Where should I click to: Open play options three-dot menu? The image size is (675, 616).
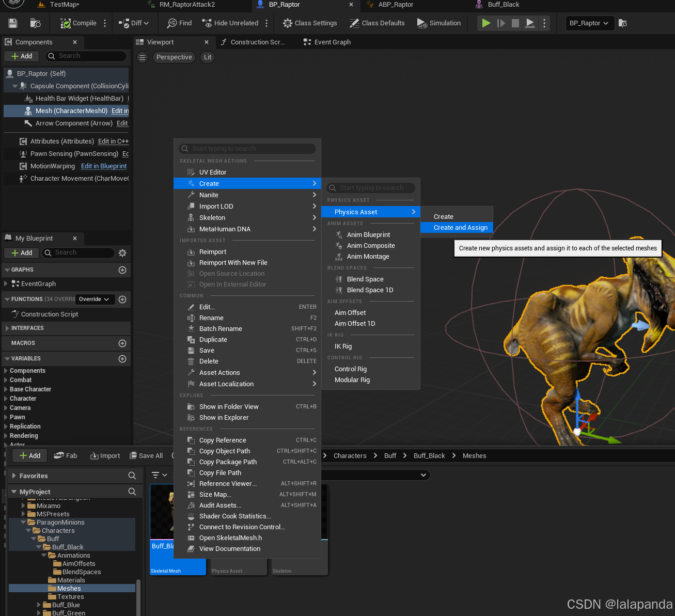pos(544,23)
